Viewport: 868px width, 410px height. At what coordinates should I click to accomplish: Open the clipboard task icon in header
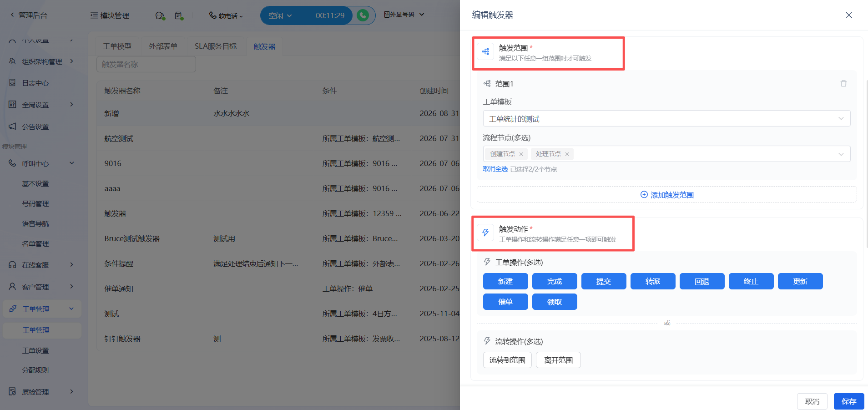(x=179, y=15)
